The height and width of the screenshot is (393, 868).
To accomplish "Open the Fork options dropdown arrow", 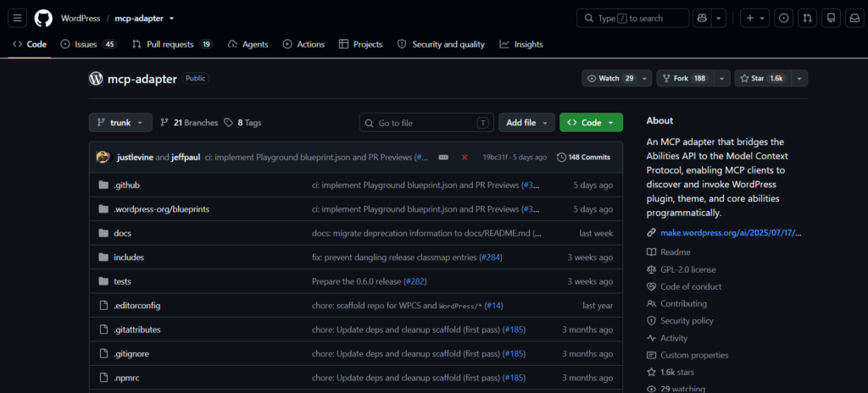I will coord(721,79).
